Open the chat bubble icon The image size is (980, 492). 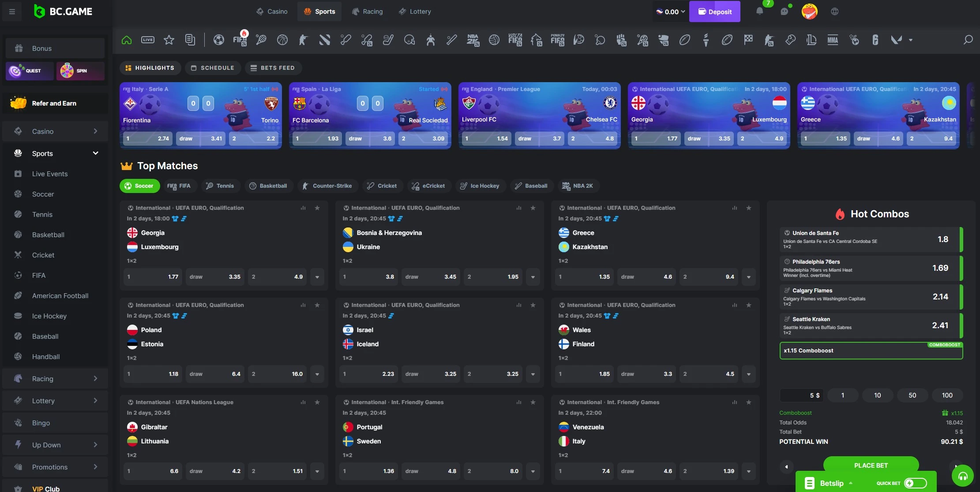pos(784,11)
